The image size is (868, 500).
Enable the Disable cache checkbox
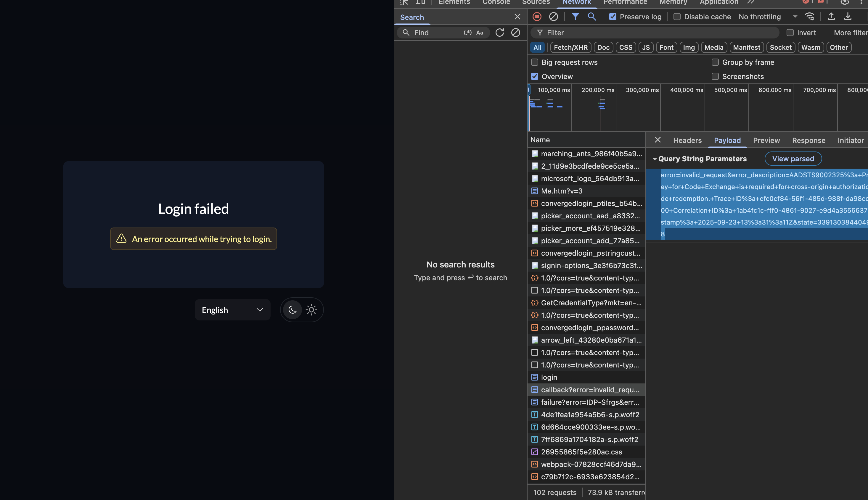[x=677, y=17]
